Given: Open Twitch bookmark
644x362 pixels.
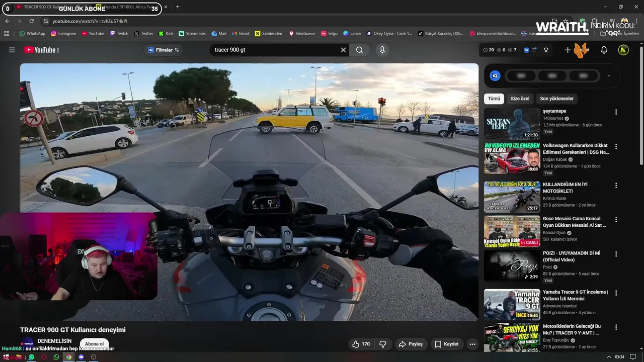Looking at the screenshot, I should [x=119, y=33].
